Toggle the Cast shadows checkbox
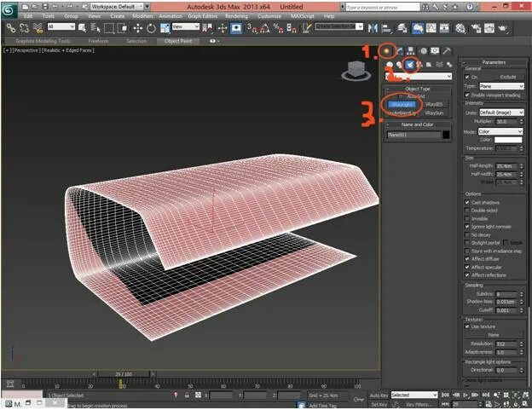This screenshot has width=532, height=410. coord(467,202)
